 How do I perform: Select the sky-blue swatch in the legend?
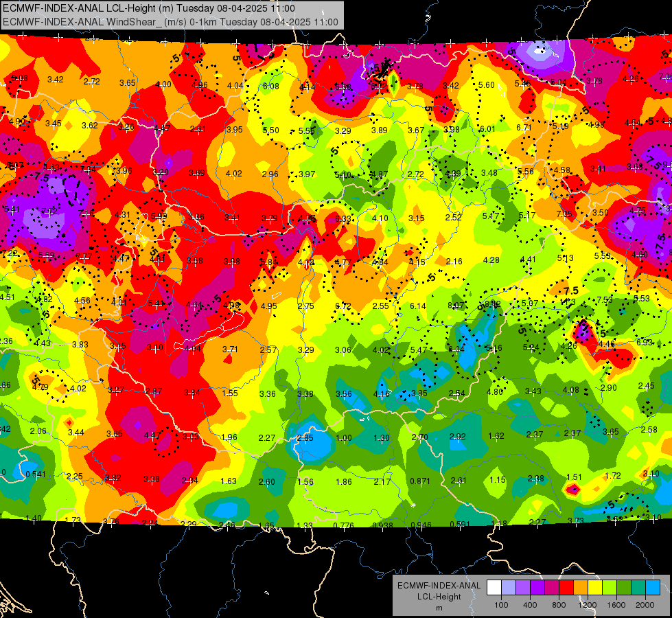tap(653, 588)
